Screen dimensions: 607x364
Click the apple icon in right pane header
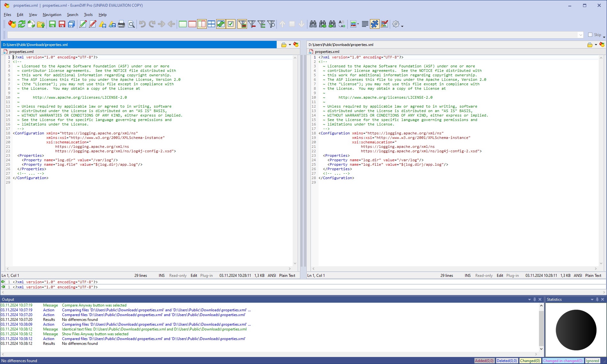coord(602,45)
